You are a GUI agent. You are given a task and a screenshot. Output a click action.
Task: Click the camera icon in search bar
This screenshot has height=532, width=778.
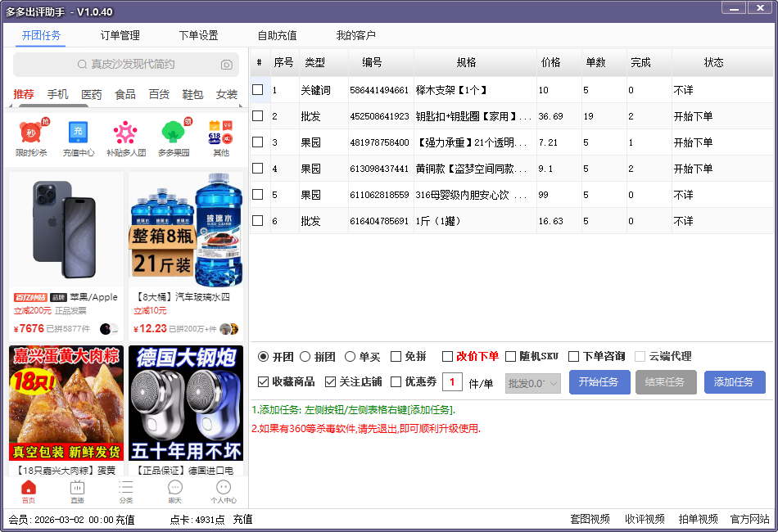pyautogui.click(x=226, y=65)
